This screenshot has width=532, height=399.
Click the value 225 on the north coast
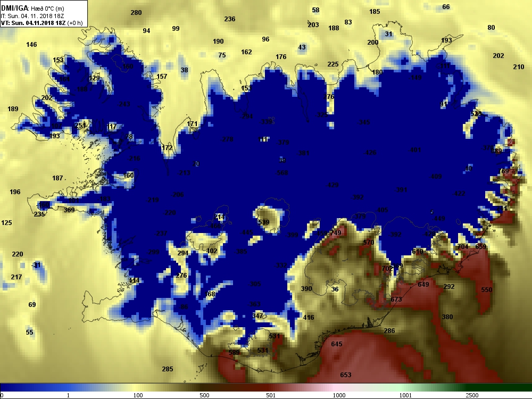(x=333, y=64)
